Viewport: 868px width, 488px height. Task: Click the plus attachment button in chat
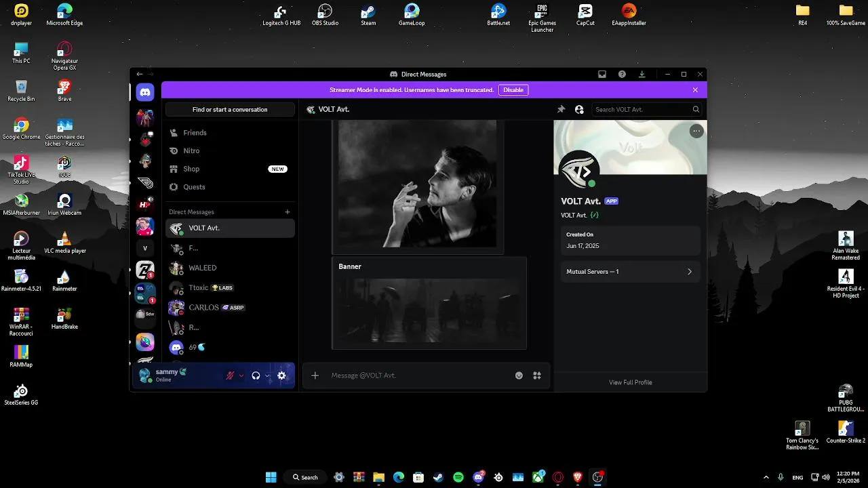pyautogui.click(x=315, y=375)
